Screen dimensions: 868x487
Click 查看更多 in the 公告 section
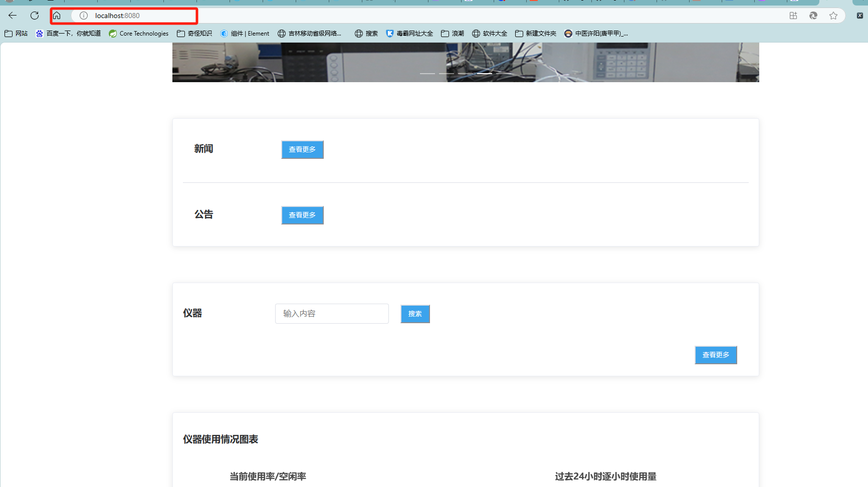[x=302, y=215]
